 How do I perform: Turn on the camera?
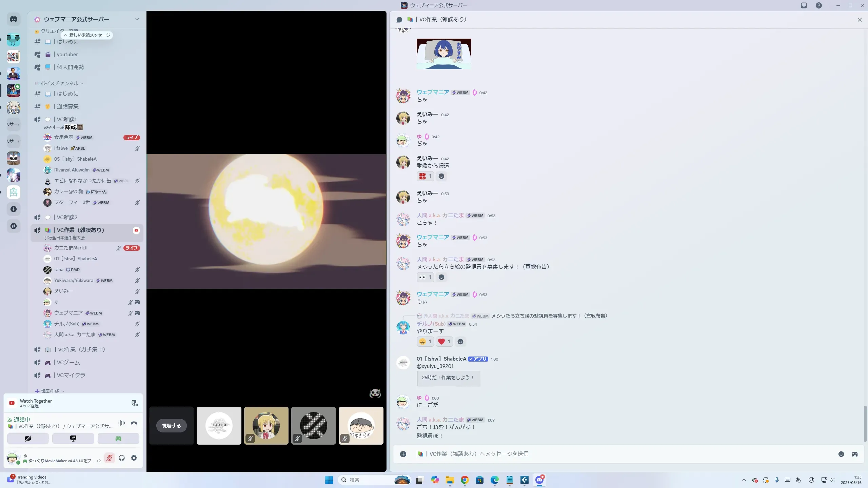pyautogui.click(x=28, y=439)
